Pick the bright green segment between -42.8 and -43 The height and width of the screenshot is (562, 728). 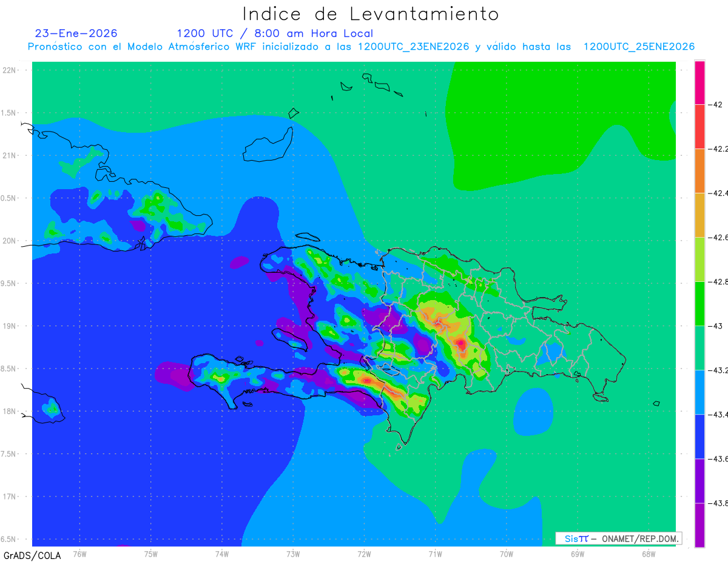coord(699,304)
